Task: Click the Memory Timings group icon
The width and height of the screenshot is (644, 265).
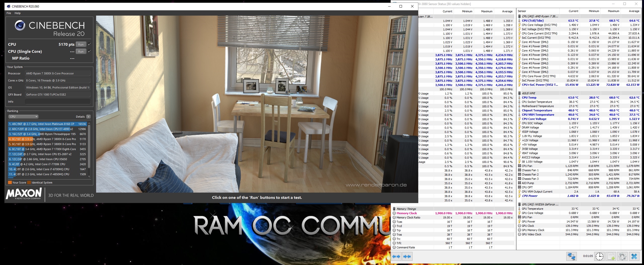Action: tap(394, 209)
